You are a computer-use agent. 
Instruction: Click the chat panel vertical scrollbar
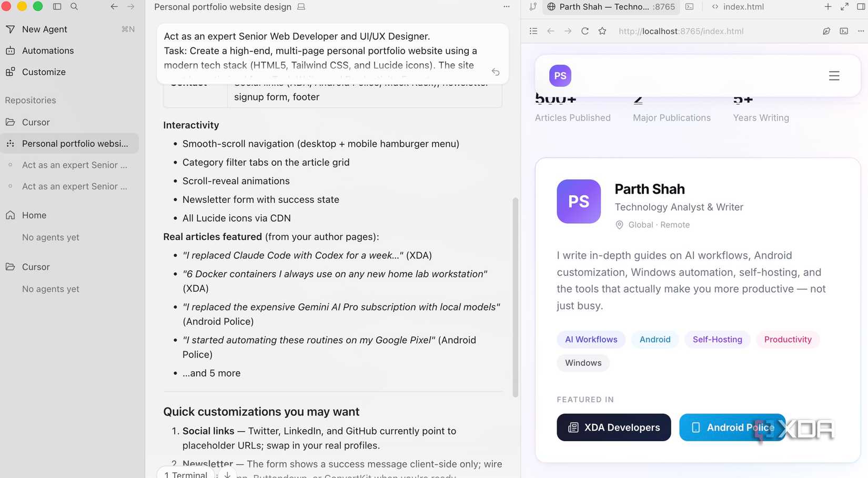[x=516, y=297]
